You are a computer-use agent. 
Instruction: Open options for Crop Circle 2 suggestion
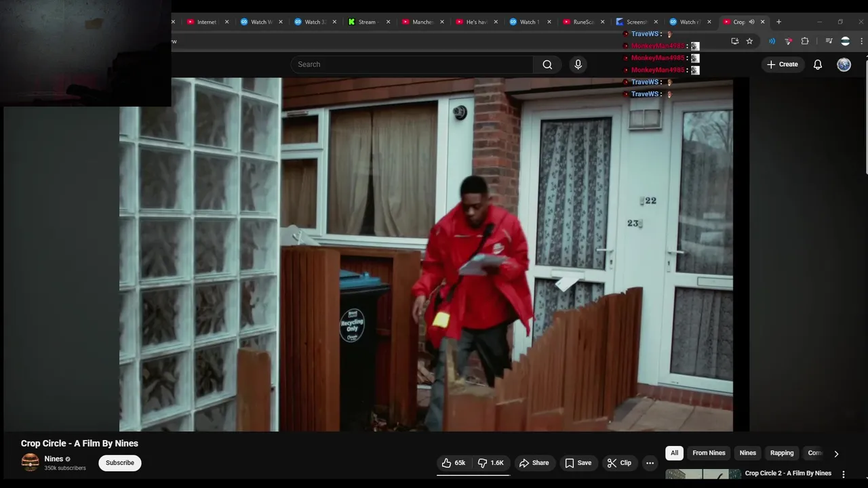pyautogui.click(x=844, y=474)
